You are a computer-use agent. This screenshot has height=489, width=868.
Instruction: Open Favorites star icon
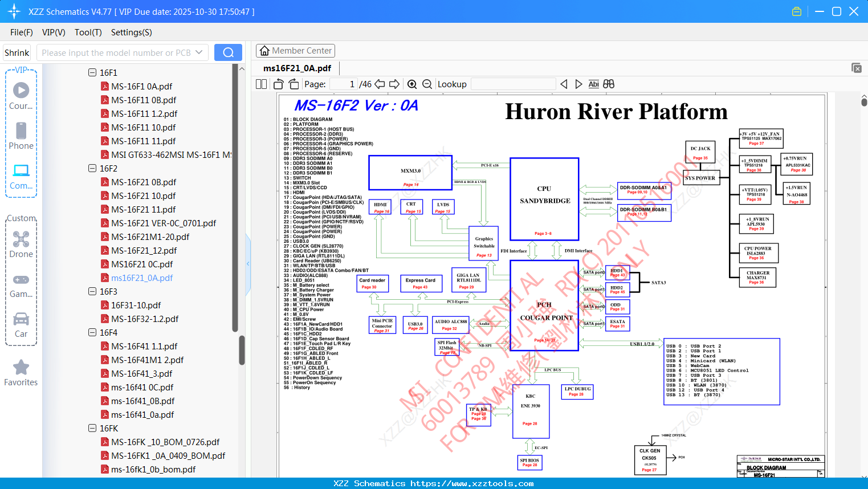click(21, 373)
